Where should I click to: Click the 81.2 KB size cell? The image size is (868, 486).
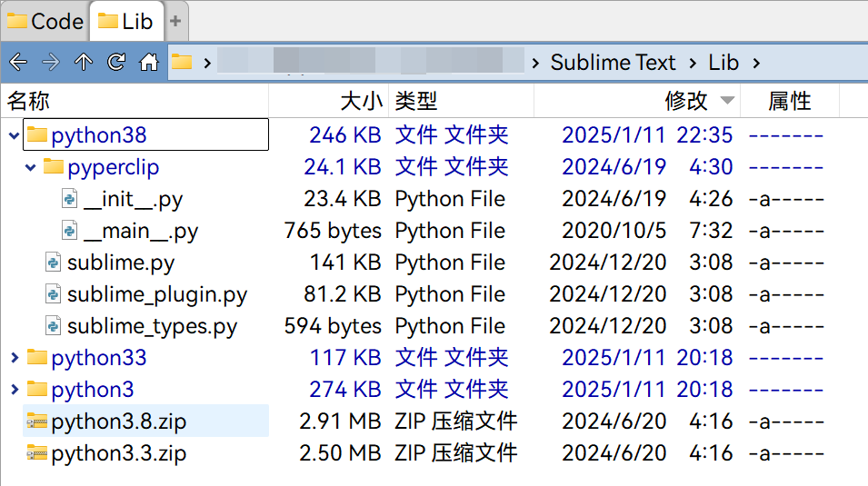342,294
